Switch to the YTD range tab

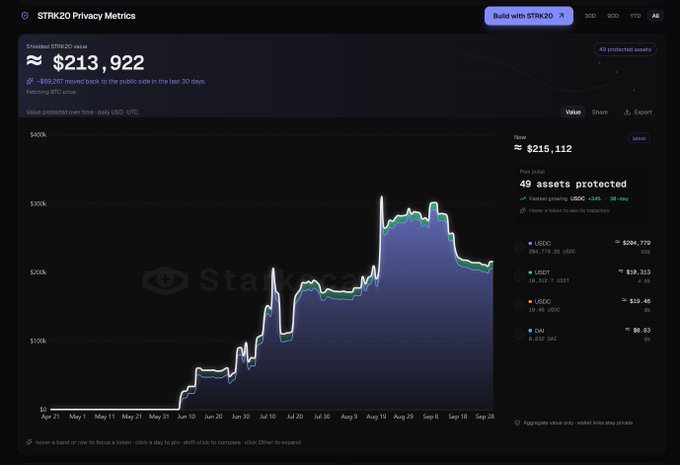[635, 16]
